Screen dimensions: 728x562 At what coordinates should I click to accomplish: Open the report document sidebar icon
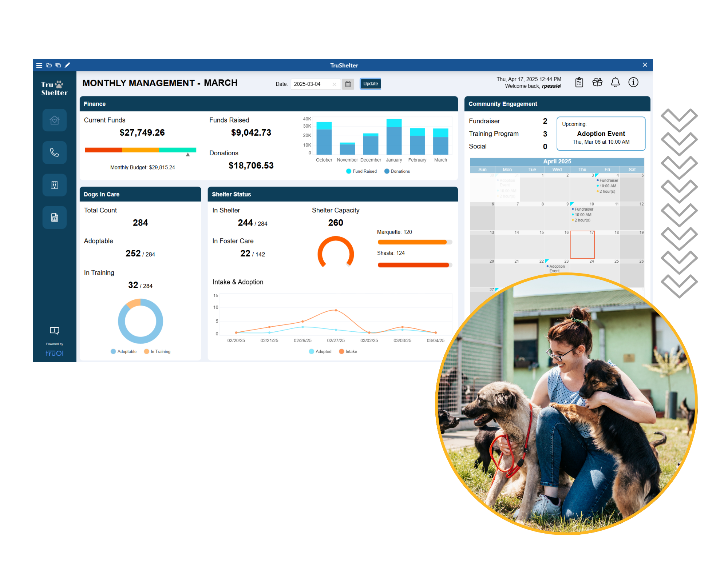(55, 218)
